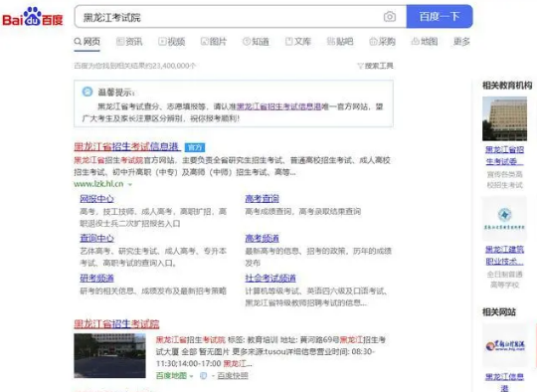
Task: Open the 知道 tab
Action: (256, 42)
